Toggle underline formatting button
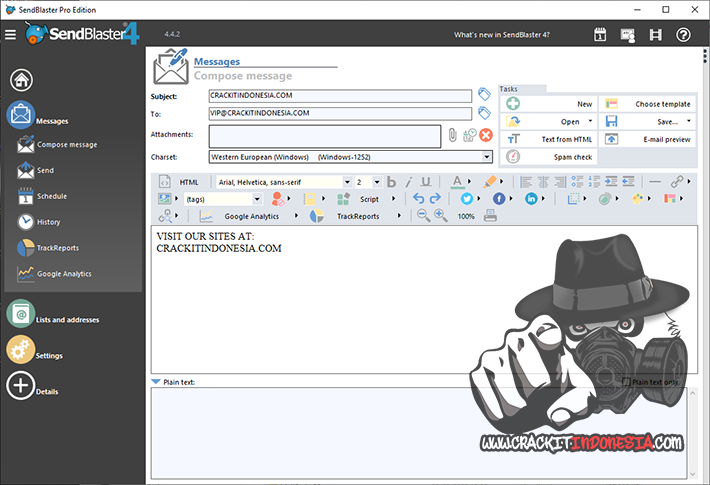710x485 pixels. [426, 182]
